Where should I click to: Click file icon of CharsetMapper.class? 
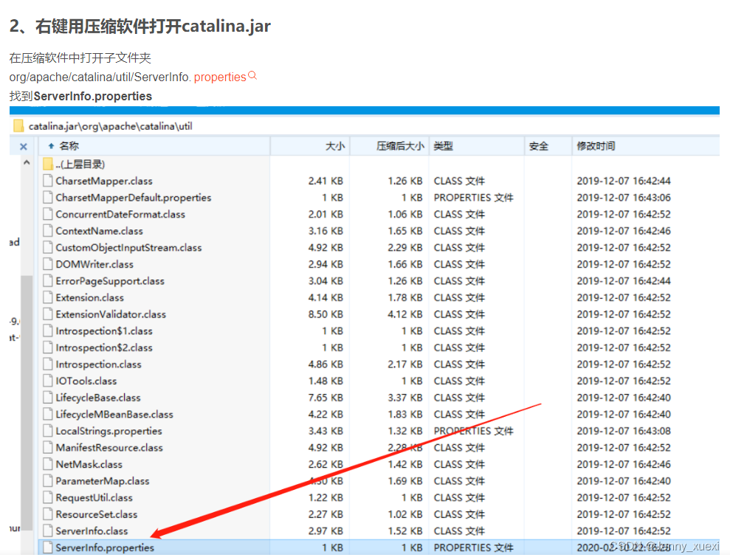coord(47,181)
